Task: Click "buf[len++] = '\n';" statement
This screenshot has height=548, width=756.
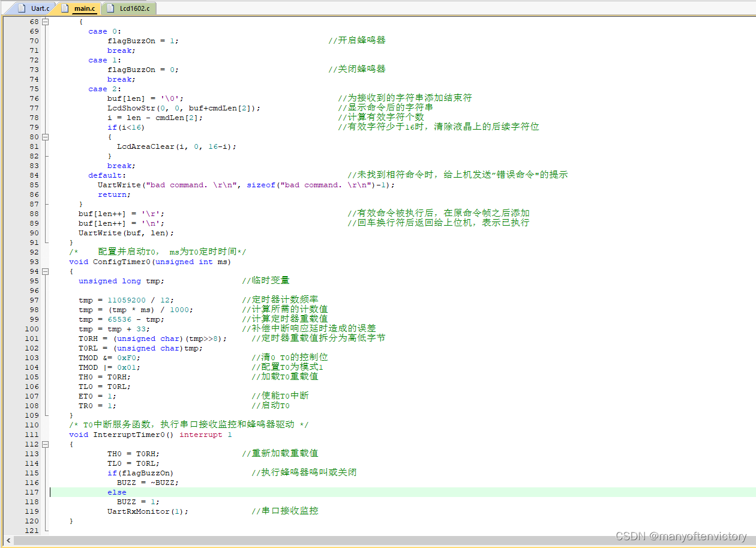Action: [x=121, y=223]
